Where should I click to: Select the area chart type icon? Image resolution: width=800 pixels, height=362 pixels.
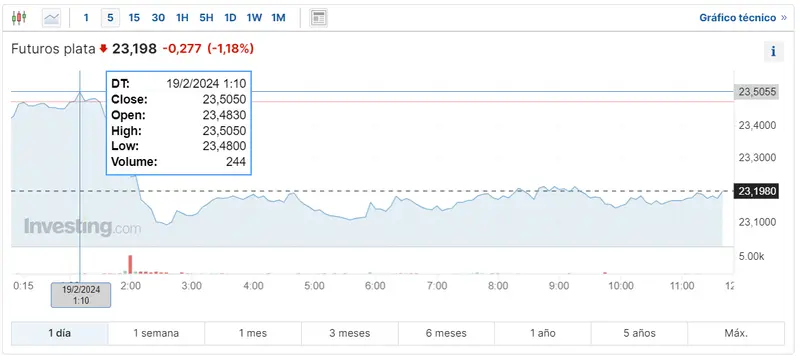[x=52, y=18]
